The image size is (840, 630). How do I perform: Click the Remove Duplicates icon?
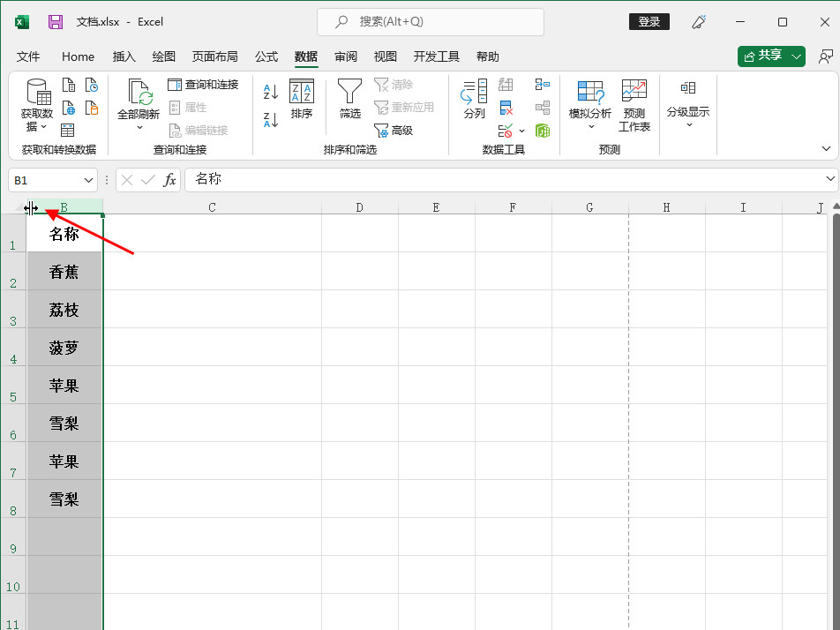506,108
